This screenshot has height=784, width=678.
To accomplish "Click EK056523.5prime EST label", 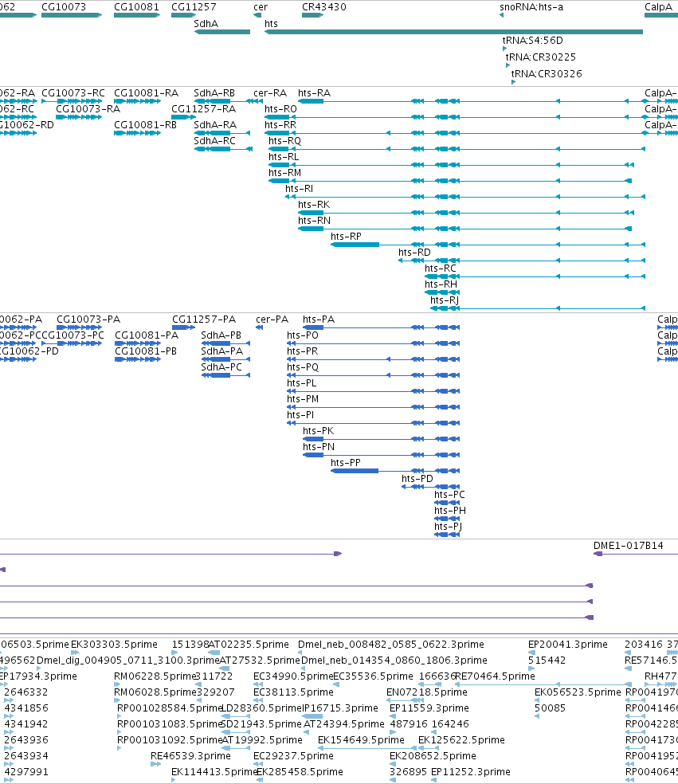I will click(578, 692).
